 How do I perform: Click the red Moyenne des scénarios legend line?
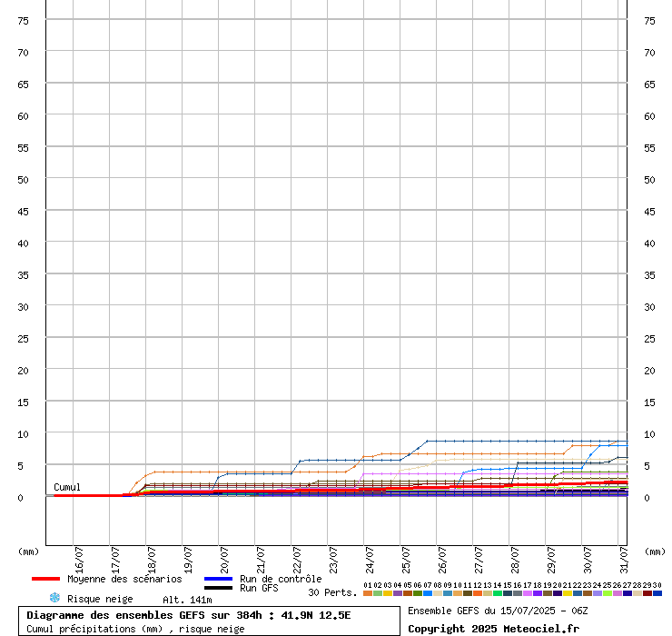(x=45, y=579)
